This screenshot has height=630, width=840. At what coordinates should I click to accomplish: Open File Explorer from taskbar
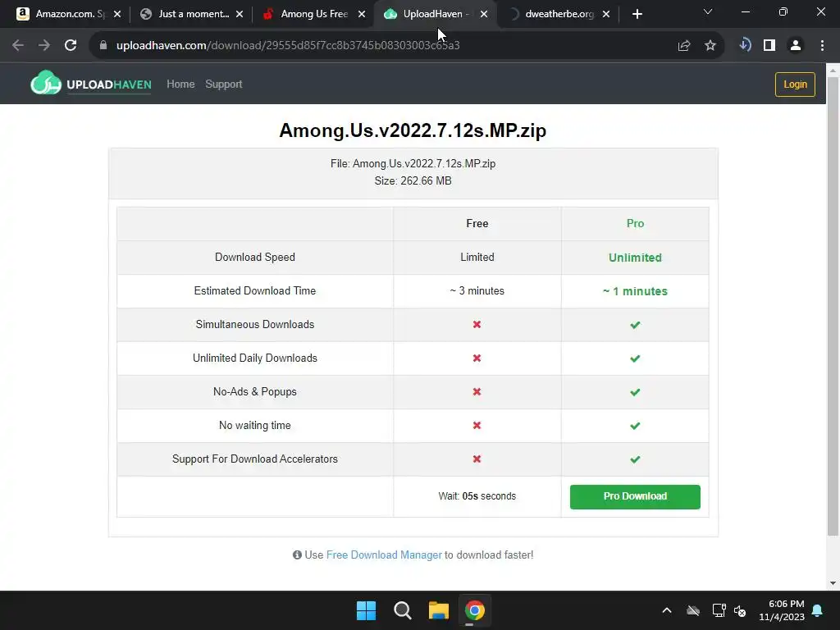tap(438, 610)
